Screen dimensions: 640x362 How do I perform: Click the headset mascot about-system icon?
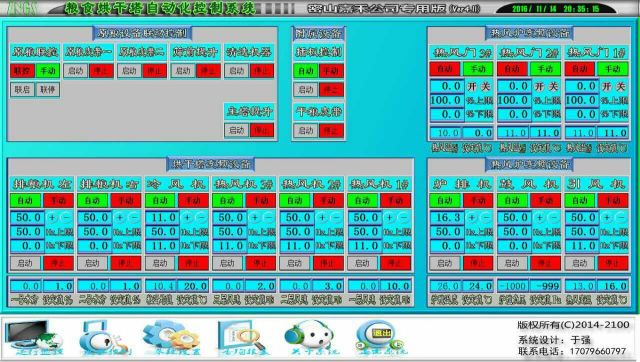coord(312,337)
